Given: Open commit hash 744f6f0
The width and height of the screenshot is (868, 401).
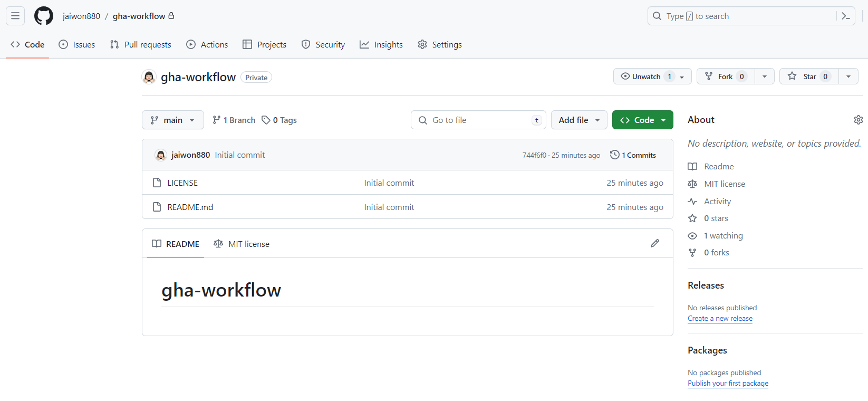Looking at the screenshot, I should click(x=534, y=155).
